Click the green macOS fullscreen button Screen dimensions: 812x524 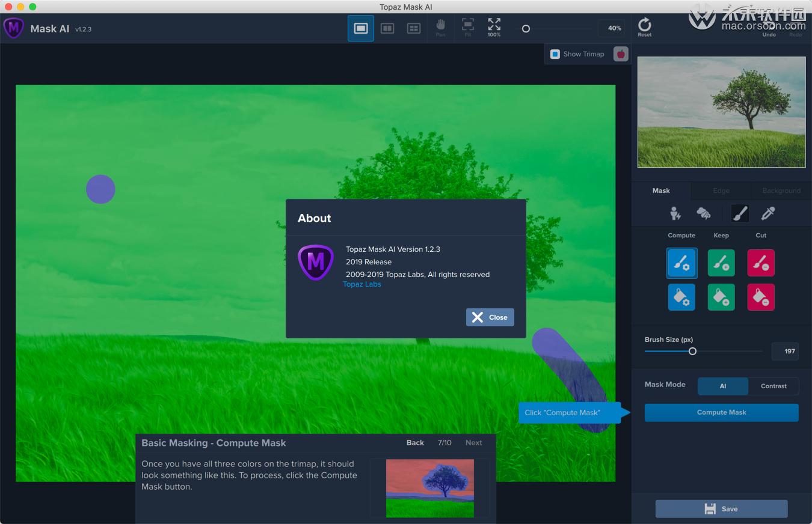tap(32, 7)
